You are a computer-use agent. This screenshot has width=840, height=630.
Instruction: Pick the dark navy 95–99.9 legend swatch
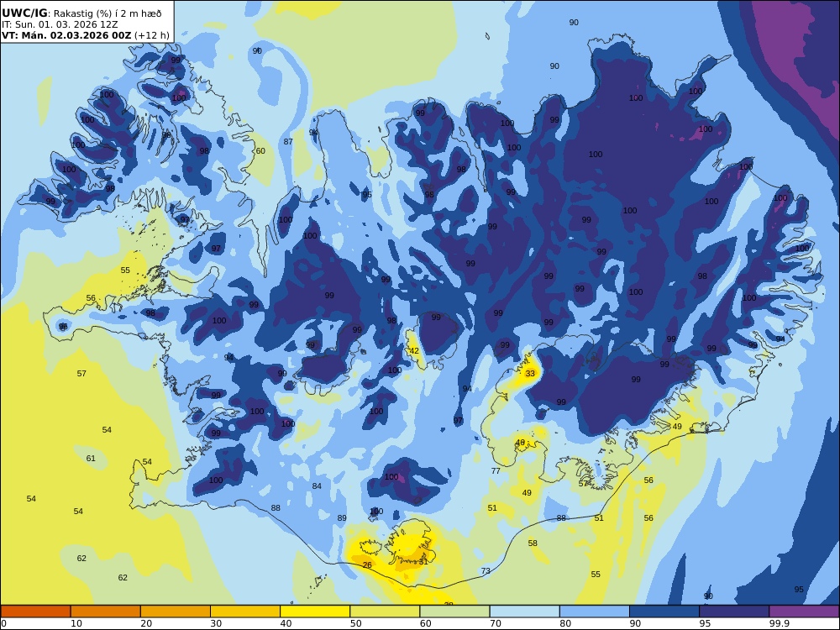[734, 612]
